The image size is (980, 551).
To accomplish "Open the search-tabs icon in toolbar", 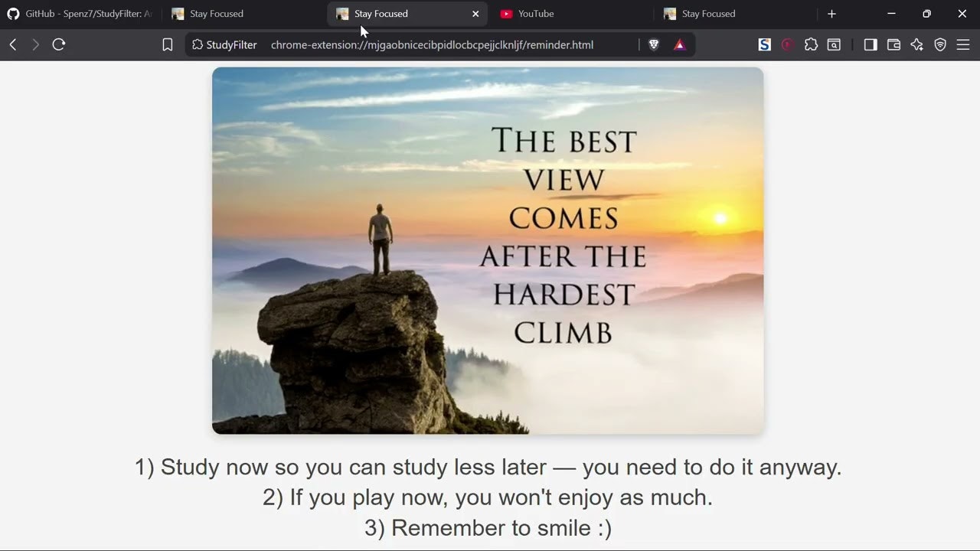I will (x=834, y=44).
